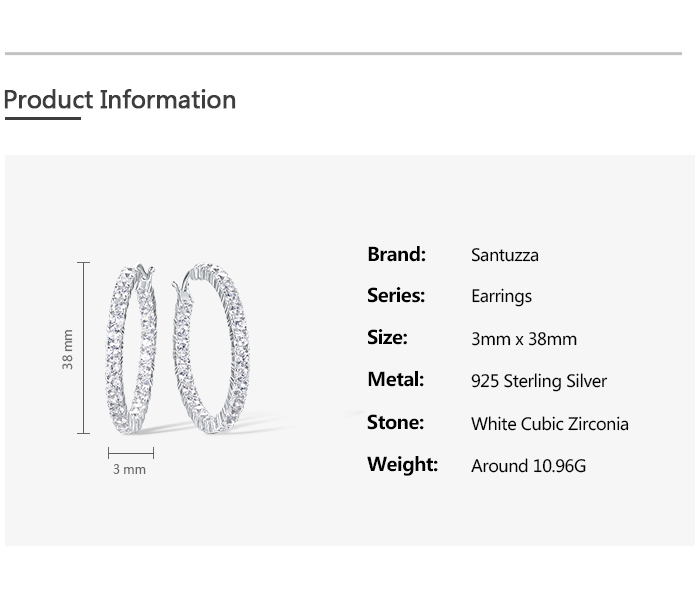Select the 3mm x 38mm size value

[523, 339]
